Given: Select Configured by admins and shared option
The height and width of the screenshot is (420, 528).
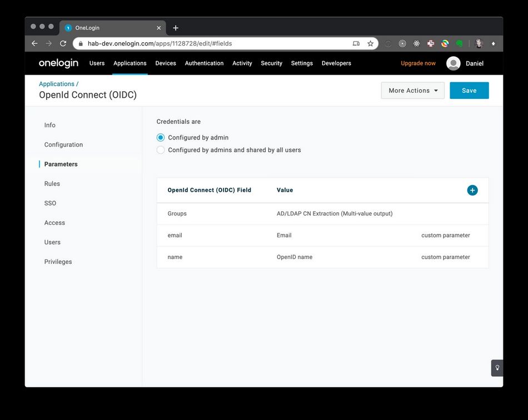Looking at the screenshot, I should [161, 150].
